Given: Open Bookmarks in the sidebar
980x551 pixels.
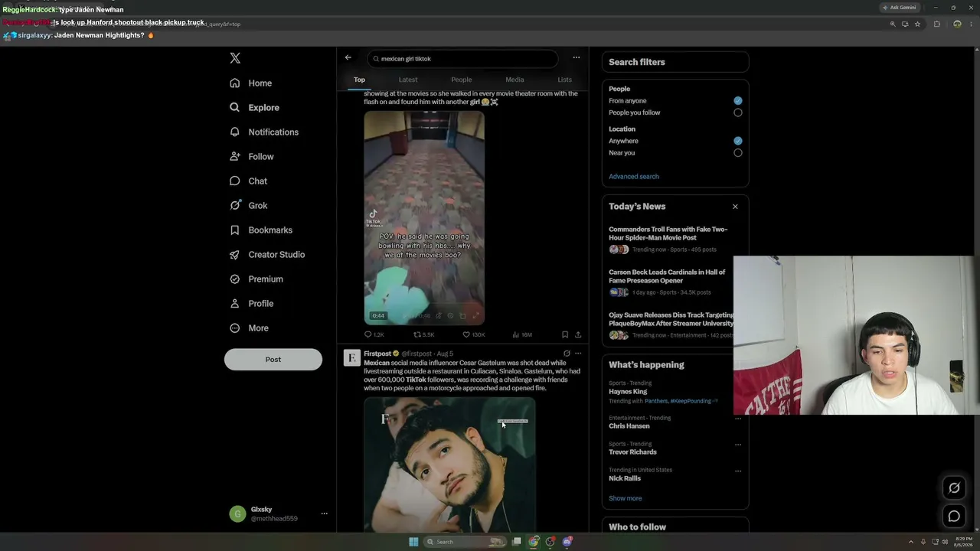Looking at the screenshot, I should tap(260, 230).
